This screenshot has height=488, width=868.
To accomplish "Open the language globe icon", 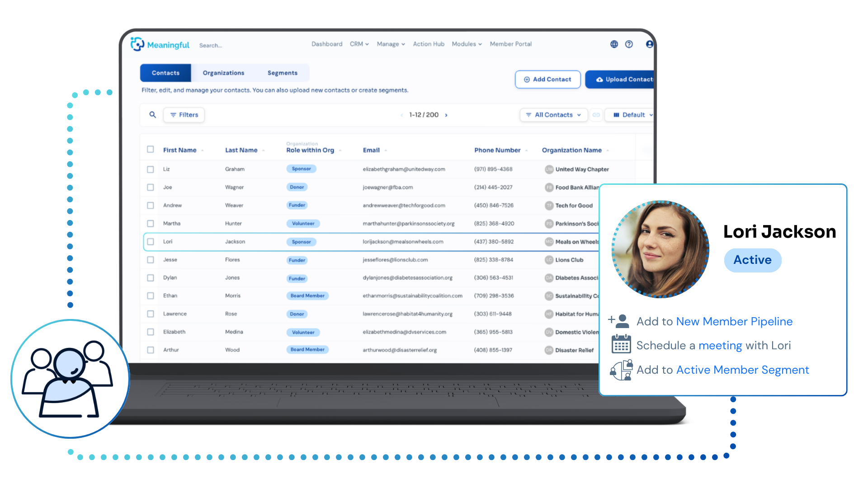I will click(614, 44).
